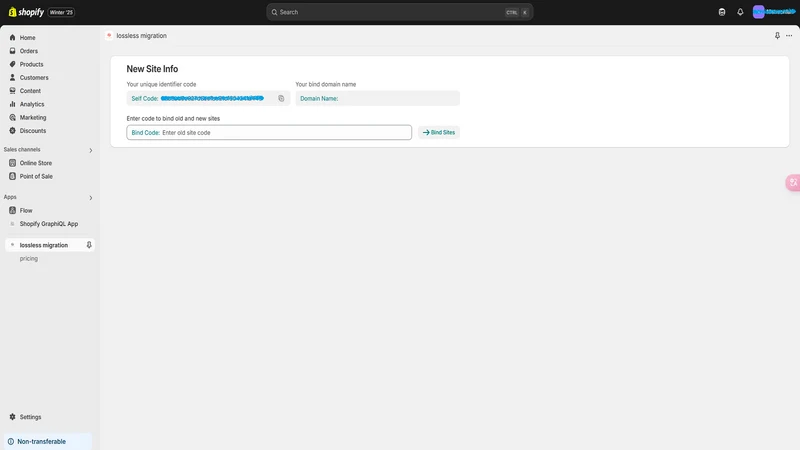The image size is (800, 450).
Task: Click the Content icon
Action: [12, 90]
